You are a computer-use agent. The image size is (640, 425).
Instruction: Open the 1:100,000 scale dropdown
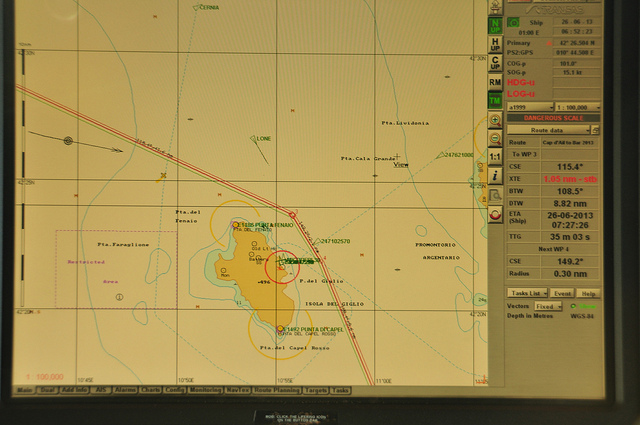point(578,107)
